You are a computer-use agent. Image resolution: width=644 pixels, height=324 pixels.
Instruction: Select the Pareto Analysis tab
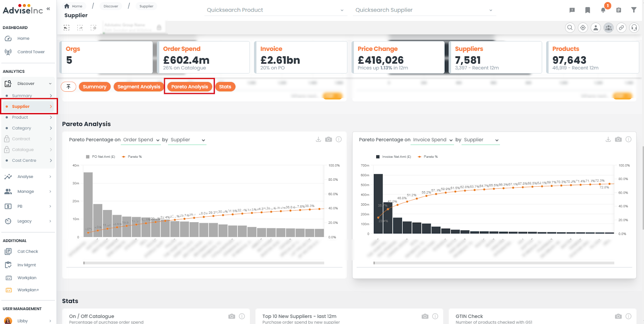190,87
